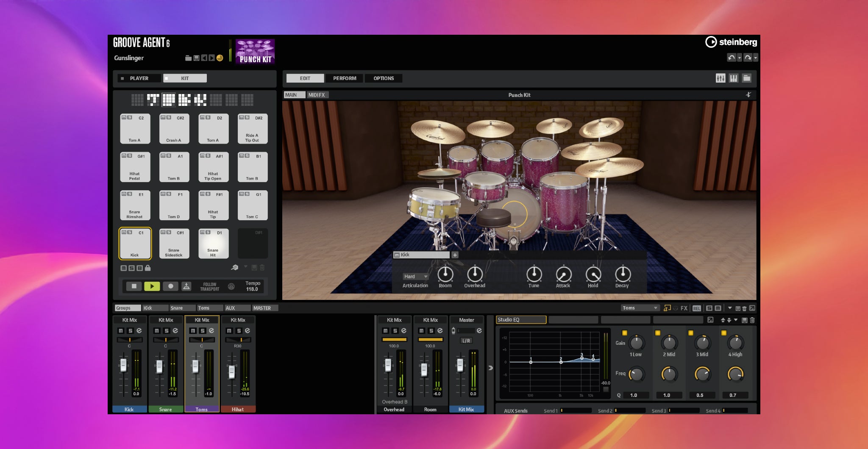
Task: Click the redo arrow icon
Action: pos(748,58)
